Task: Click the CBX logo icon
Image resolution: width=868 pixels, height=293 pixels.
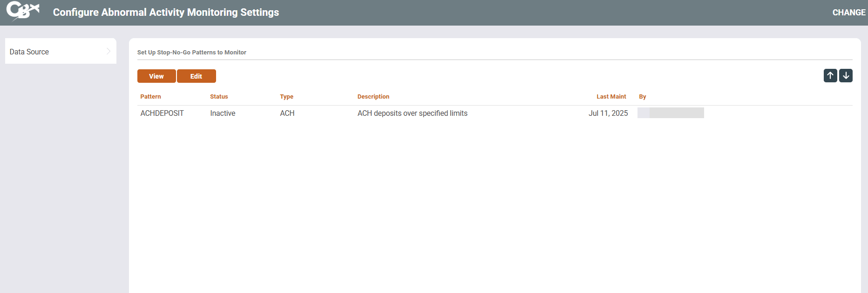Action: [22, 11]
